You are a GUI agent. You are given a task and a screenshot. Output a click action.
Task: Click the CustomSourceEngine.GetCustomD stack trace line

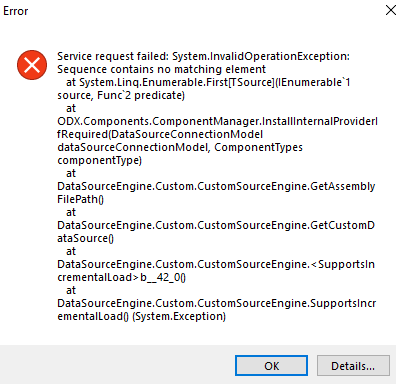tap(216, 225)
